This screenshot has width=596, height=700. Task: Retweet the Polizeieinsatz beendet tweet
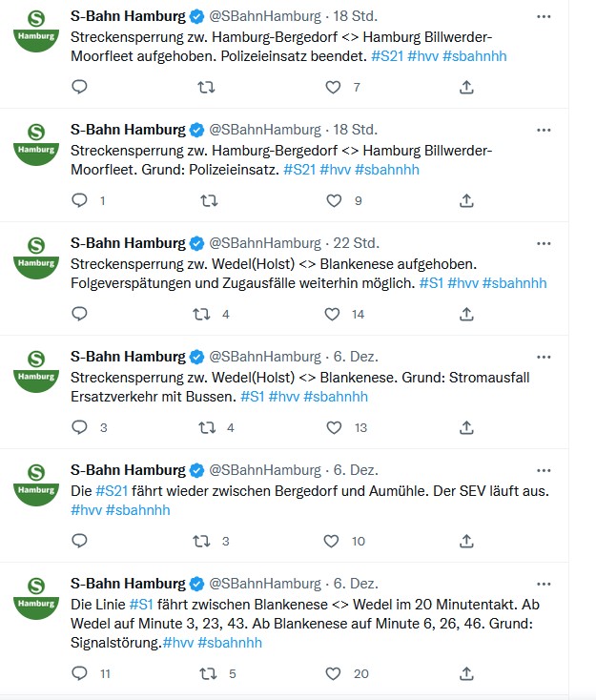[x=206, y=87]
